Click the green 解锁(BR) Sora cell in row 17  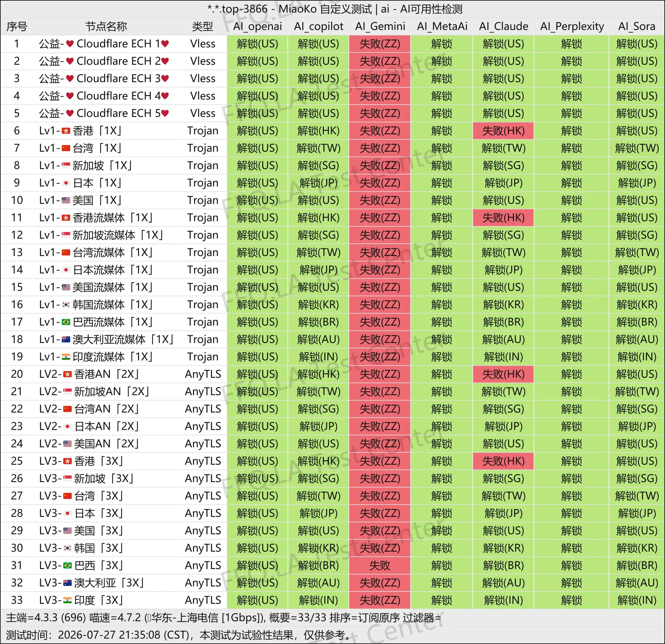pyautogui.click(x=637, y=322)
